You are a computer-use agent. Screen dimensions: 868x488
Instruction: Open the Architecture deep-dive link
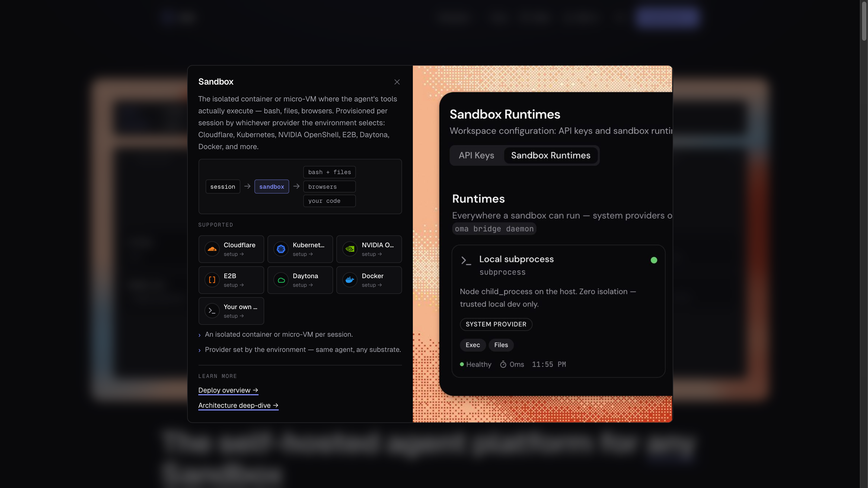(x=238, y=406)
